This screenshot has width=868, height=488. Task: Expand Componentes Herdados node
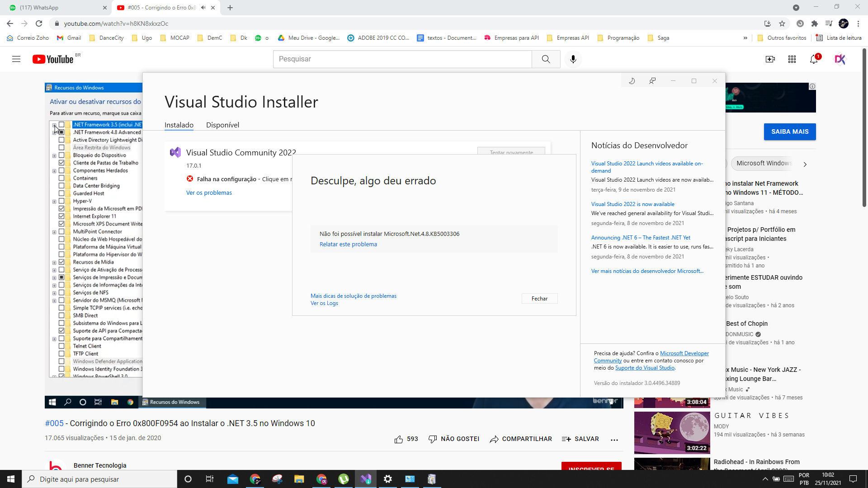point(54,171)
